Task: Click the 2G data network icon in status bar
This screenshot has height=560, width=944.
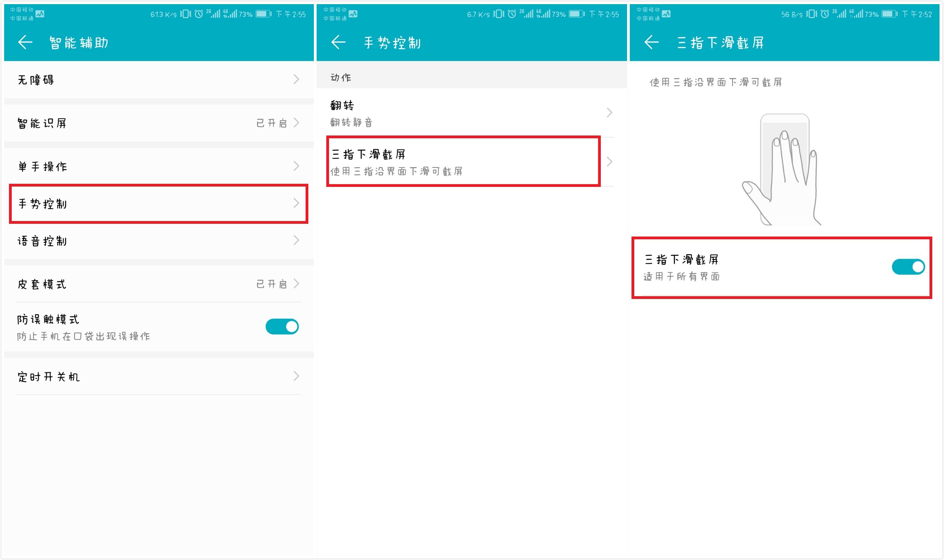Action: click(x=213, y=14)
